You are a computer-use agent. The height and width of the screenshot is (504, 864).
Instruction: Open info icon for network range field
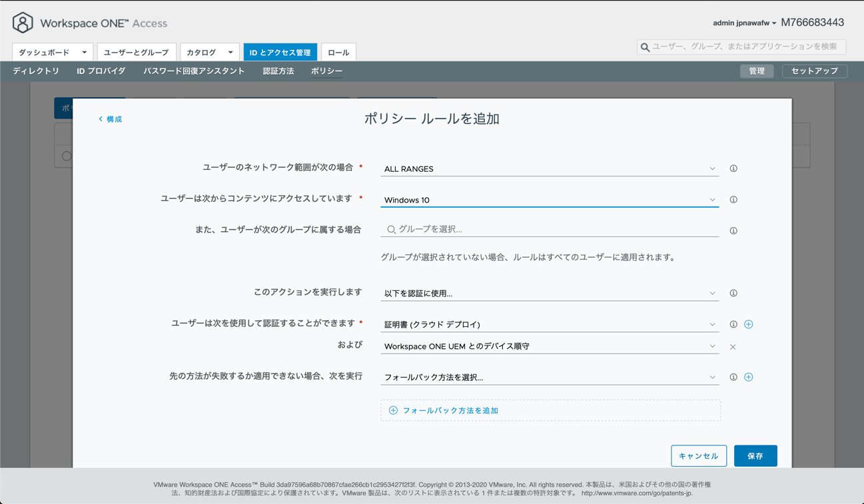click(733, 168)
